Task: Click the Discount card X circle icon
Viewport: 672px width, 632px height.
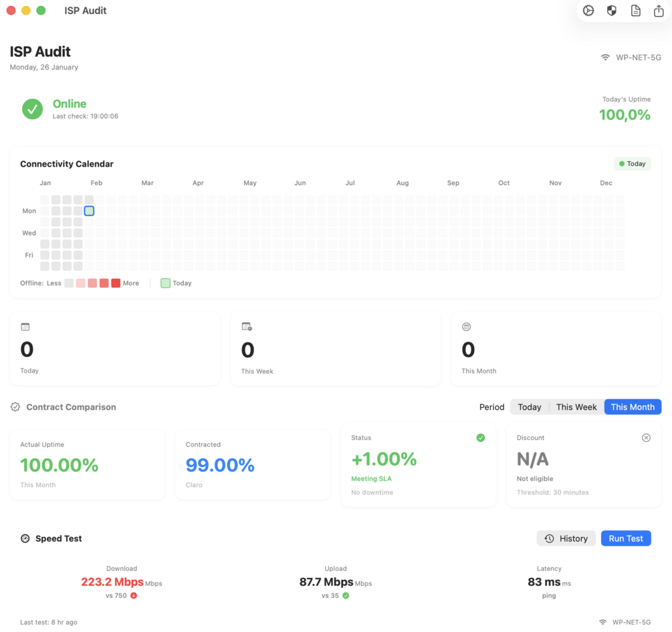Action: point(646,438)
